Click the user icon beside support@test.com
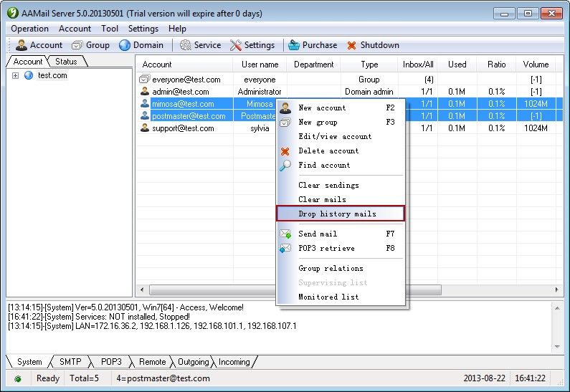This screenshot has height=392, width=570. [x=145, y=128]
